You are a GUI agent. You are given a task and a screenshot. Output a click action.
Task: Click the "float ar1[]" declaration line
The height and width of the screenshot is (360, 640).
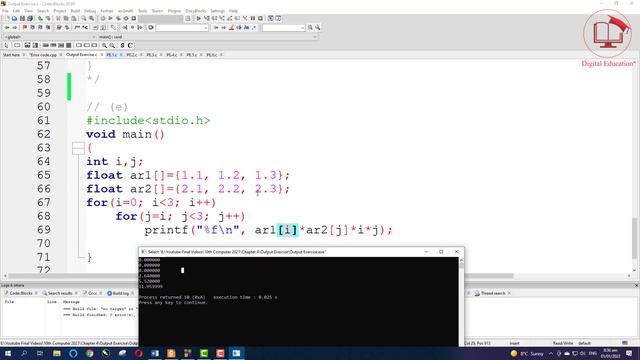pyautogui.click(x=188, y=175)
